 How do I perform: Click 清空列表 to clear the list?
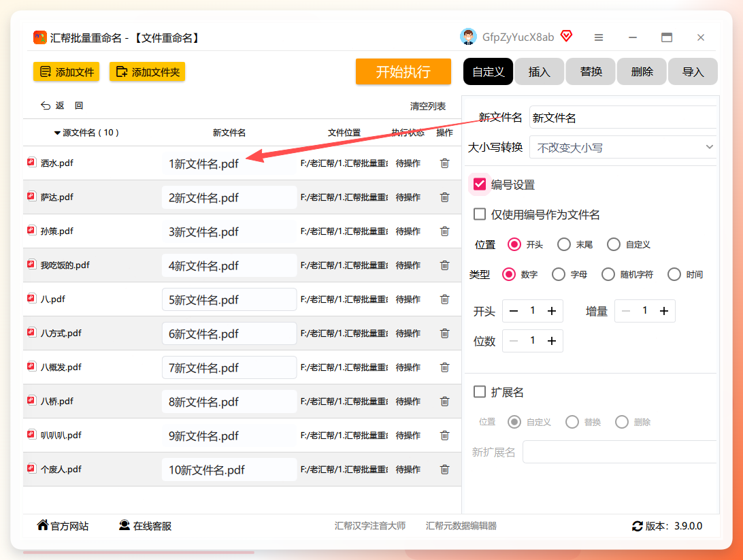point(428,106)
